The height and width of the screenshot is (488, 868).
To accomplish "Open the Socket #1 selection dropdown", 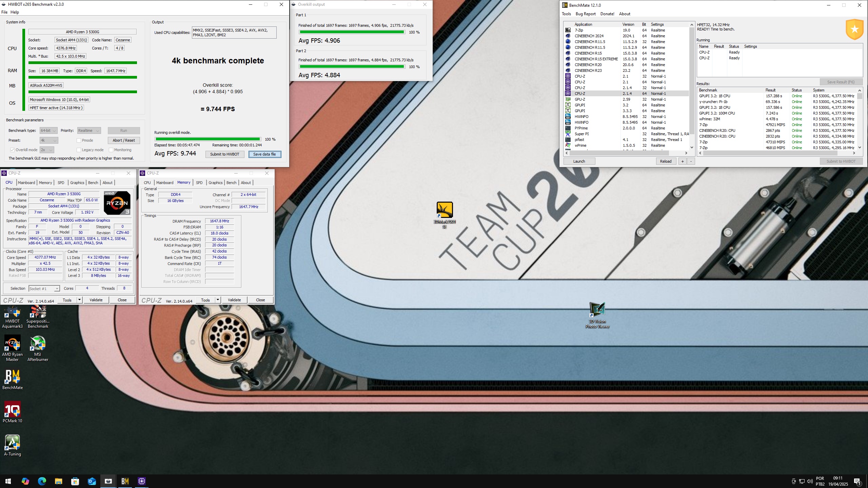I will [x=44, y=289].
